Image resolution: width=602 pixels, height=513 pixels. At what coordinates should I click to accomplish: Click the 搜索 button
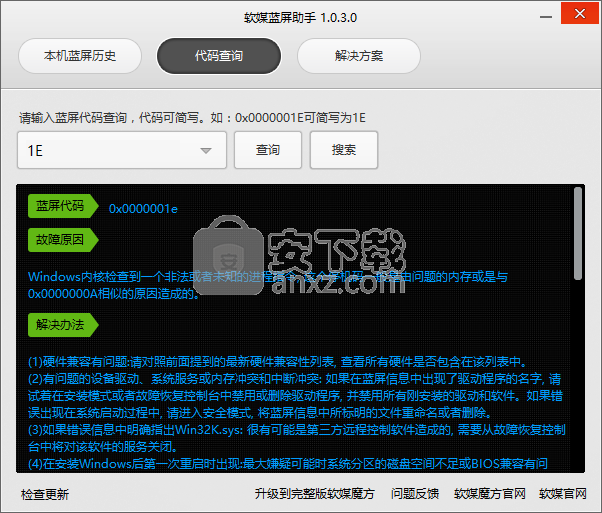point(344,150)
